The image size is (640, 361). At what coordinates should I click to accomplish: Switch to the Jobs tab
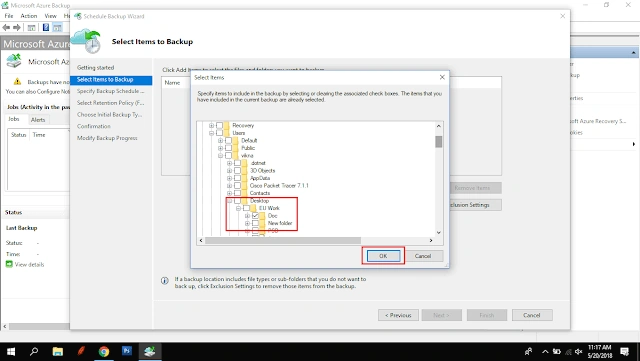pos(14,119)
